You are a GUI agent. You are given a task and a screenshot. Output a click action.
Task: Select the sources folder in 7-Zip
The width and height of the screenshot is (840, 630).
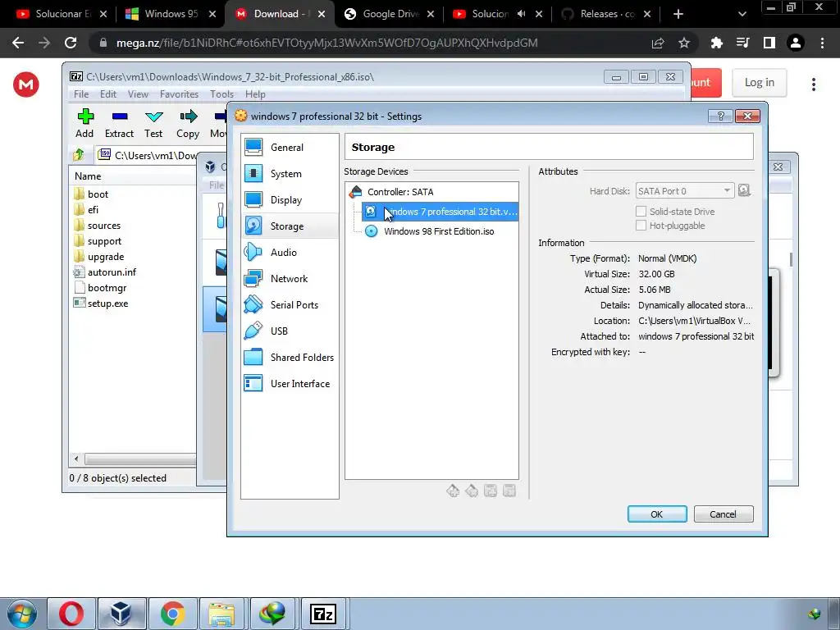[97, 226]
